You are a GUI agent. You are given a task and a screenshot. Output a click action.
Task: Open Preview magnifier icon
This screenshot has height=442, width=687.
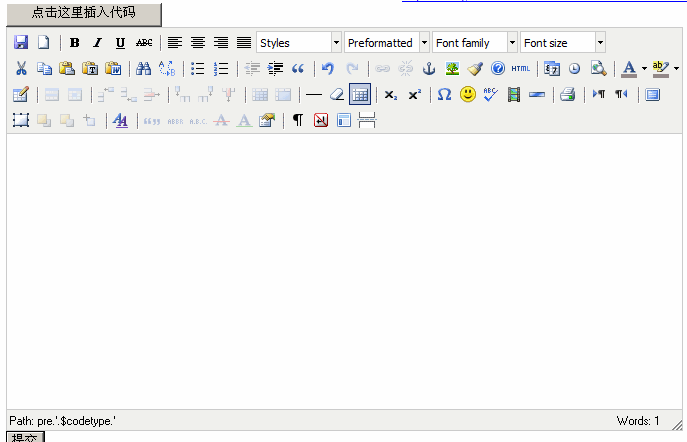point(598,68)
